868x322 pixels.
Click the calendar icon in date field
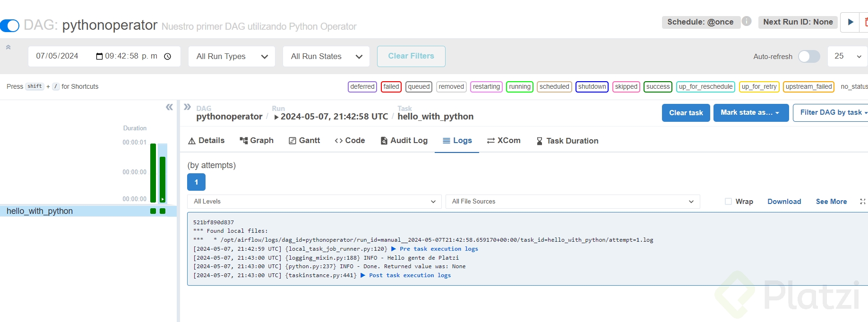99,57
